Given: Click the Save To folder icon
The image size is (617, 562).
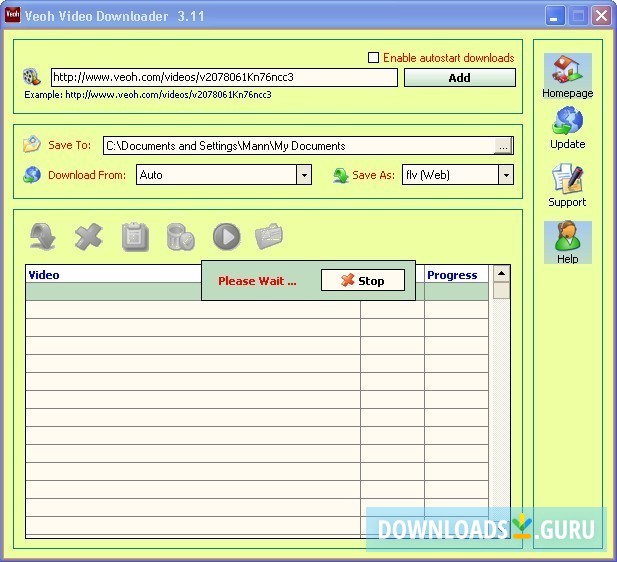Looking at the screenshot, I should tap(32, 144).
